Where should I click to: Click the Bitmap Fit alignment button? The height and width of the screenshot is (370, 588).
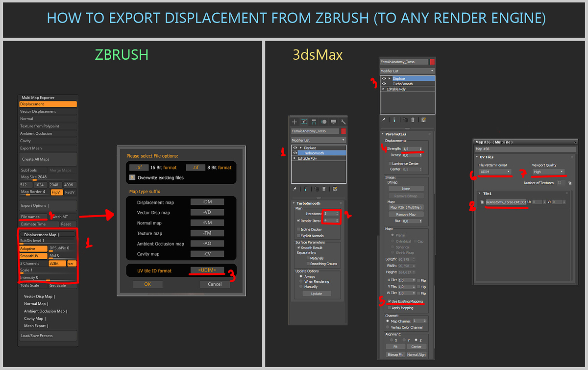point(395,354)
